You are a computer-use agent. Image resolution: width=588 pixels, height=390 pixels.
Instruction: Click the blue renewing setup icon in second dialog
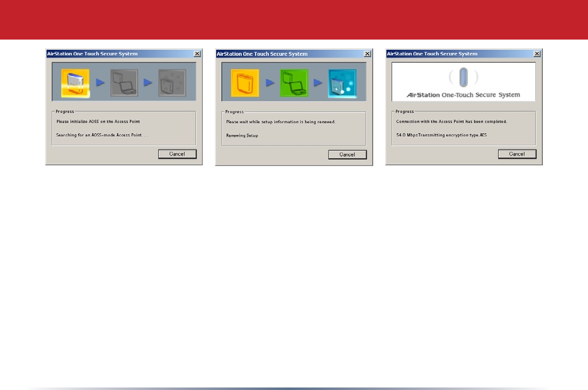(342, 84)
